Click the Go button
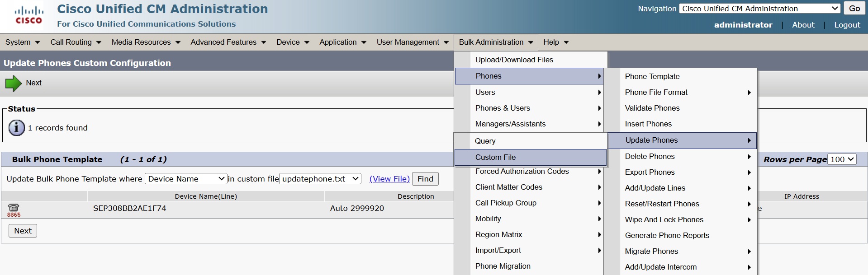Screen dimensions: 868x275 click(854, 9)
